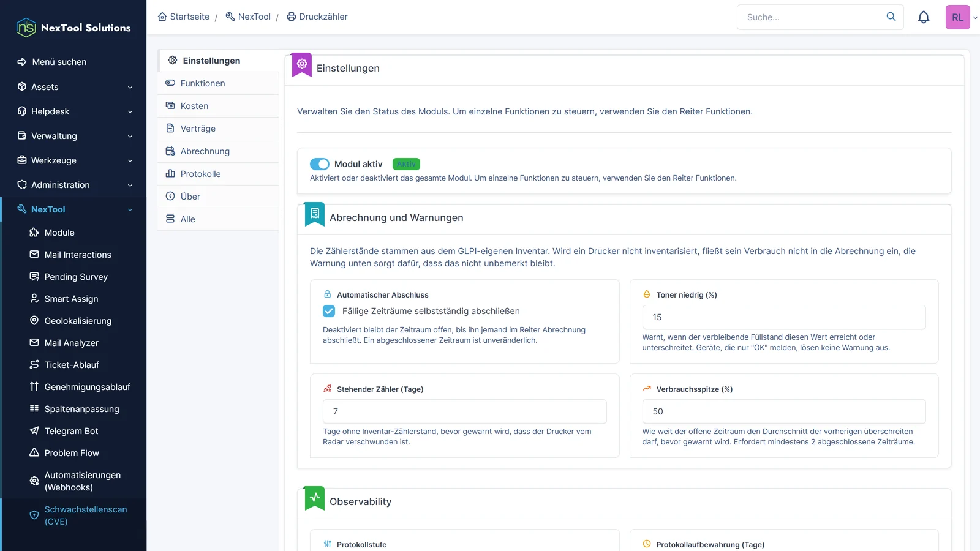
Task: Expand the Administration menu
Action: [x=73, y=185]
